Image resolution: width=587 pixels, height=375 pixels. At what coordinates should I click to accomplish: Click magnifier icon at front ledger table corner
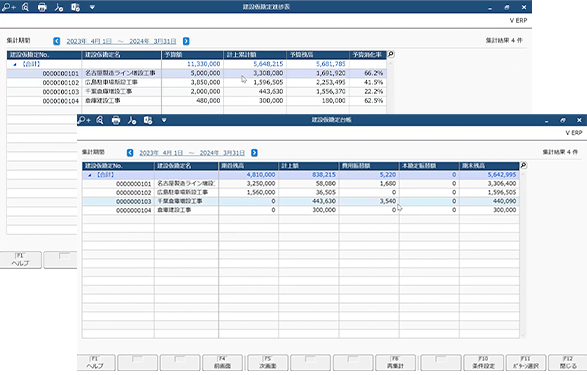pos(523,165)
